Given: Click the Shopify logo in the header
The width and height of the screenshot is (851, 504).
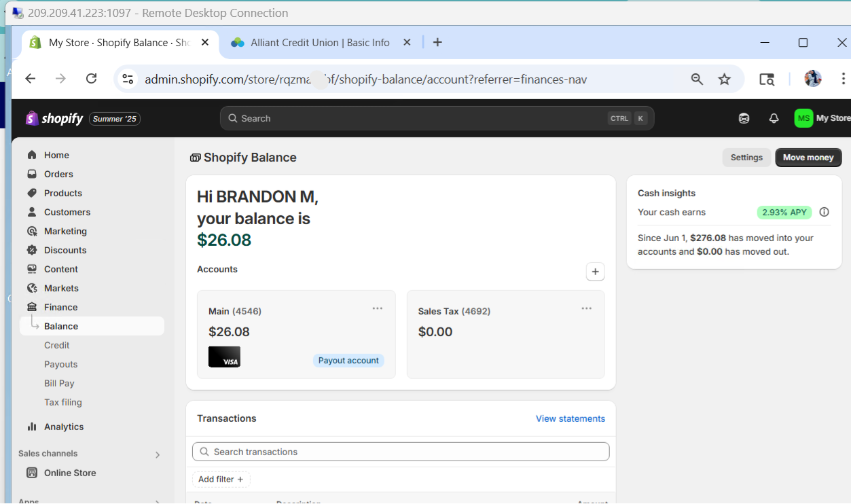Looking at the screenshot, I should [x=54, y=118].
